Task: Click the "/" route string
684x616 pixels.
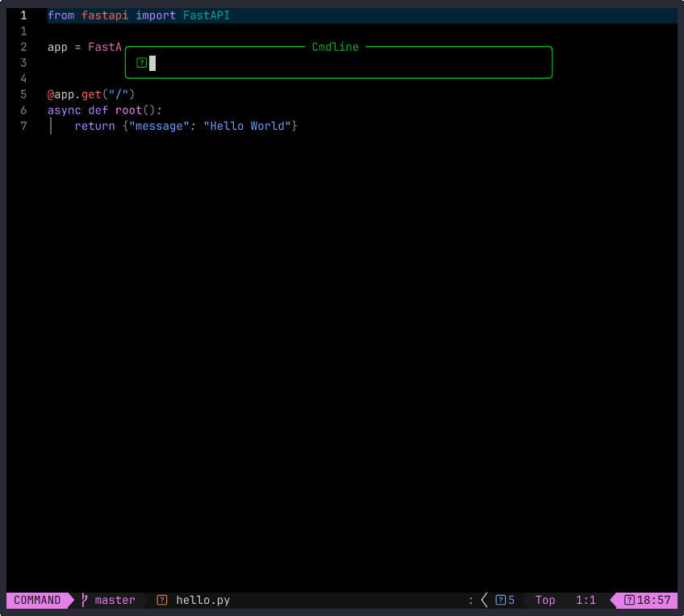Action: pos(119,94)
